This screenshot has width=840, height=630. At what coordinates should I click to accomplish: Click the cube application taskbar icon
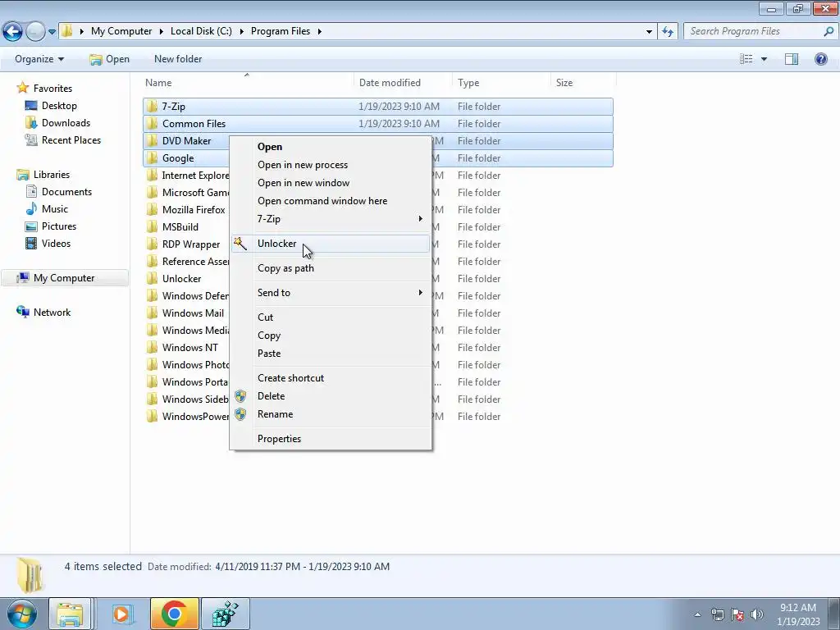point(226,614)
